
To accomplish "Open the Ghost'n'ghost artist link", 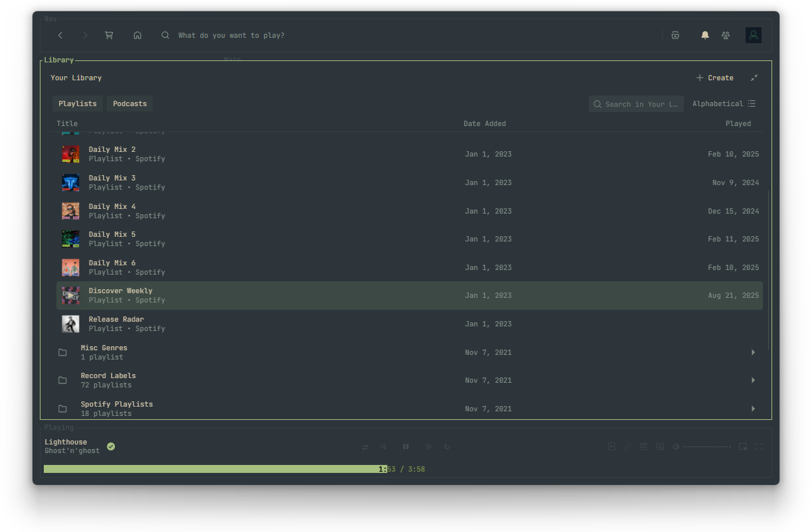I will [72, 451].
